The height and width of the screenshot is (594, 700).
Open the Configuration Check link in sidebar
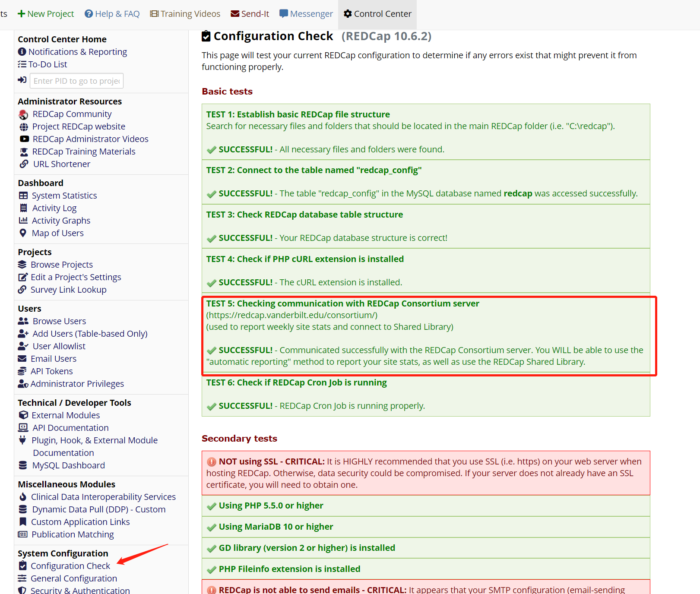tap(70, 566)
